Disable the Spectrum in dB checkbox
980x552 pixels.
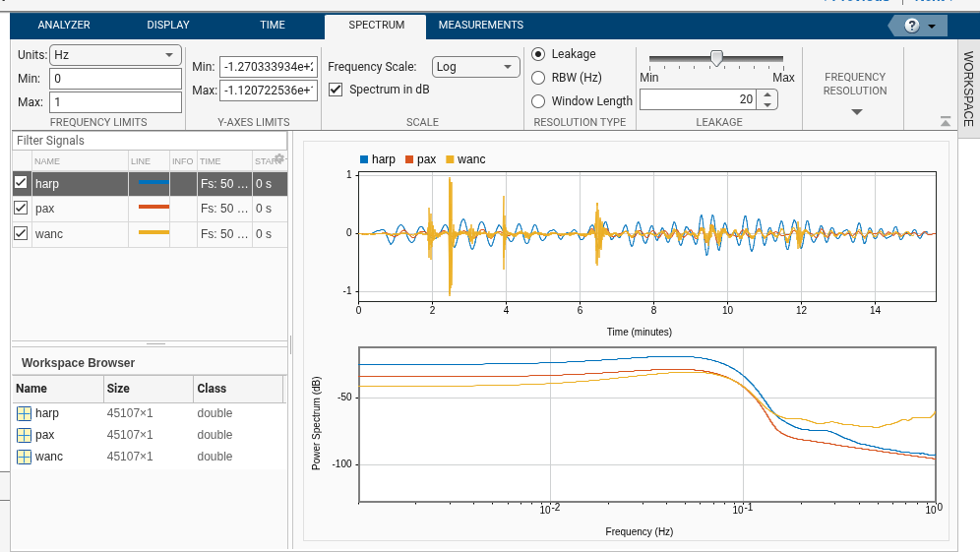click(336, 90)
